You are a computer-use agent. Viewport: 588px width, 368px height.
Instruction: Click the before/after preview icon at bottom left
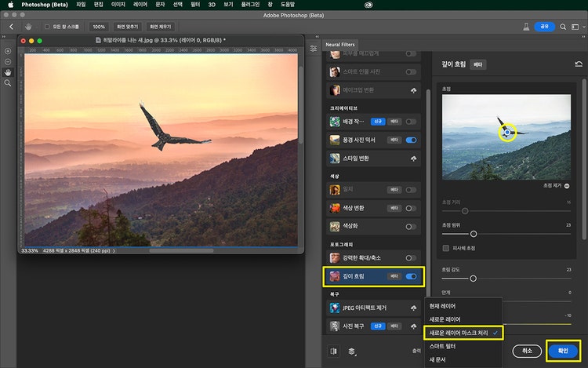point(335,351)
